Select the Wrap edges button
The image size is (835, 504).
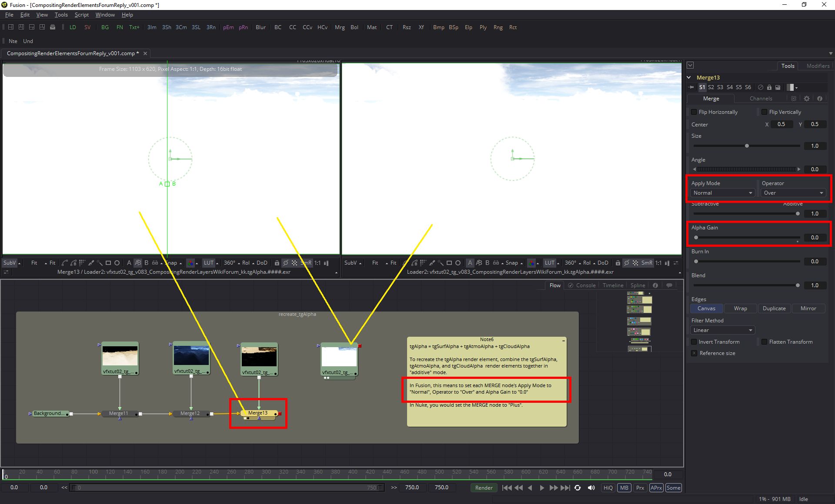pos(740,308)
